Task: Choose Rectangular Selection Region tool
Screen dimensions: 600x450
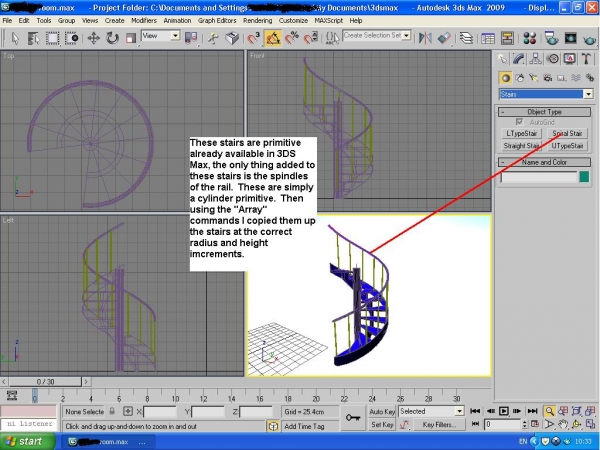Action: tap(52, 38)
